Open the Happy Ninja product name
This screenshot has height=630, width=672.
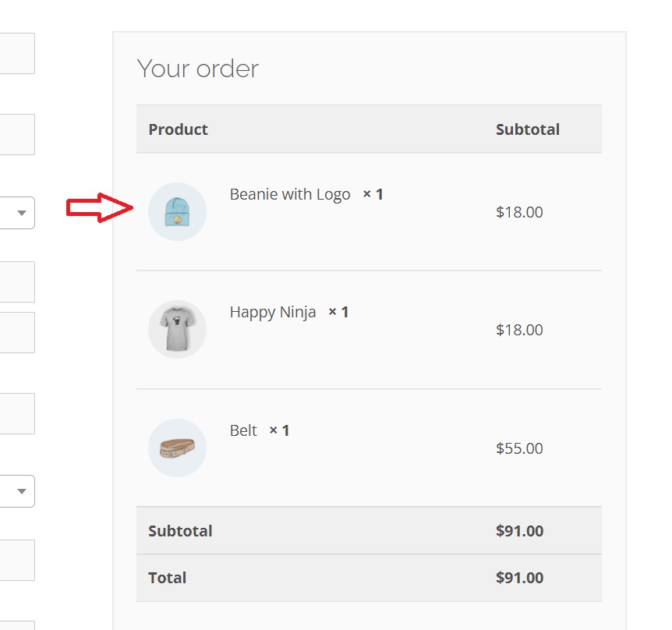(x=273, y=313)
